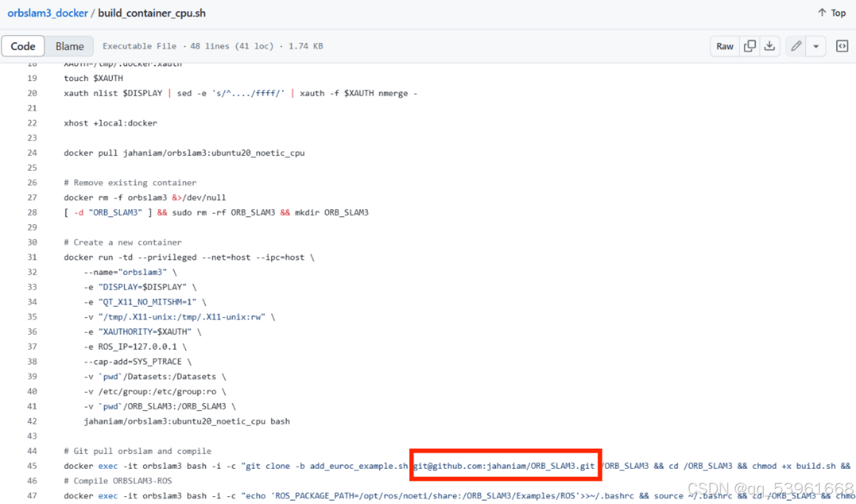This screenshot has height=504, width=856.
Task: Switch to the Blame tab
Action: (x=70, y=45)
